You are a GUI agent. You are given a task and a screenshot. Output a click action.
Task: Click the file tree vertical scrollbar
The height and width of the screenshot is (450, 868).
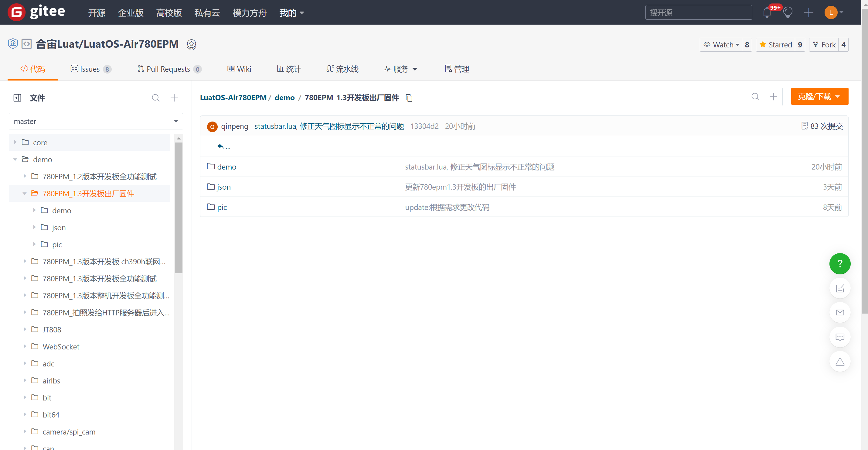point(179,208)
